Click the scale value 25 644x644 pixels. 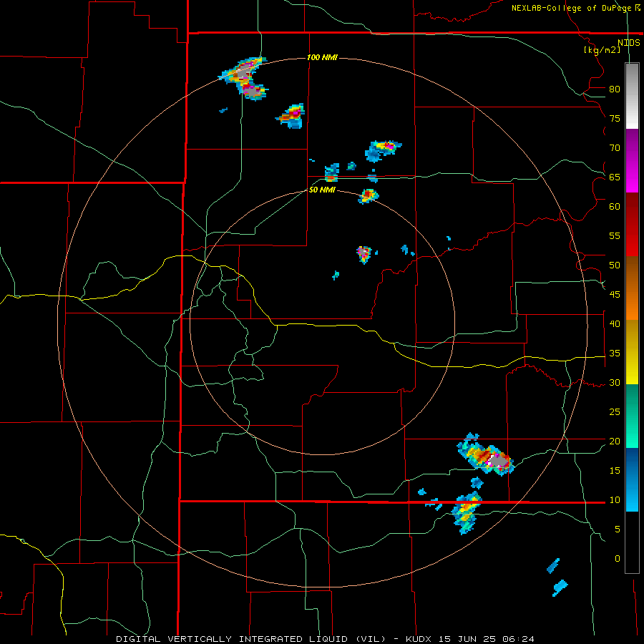[x=615, y=412]
